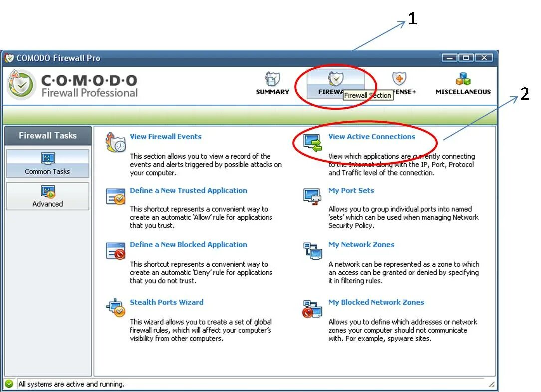Switch to the SUMMARY tab label

pos(272,92)
